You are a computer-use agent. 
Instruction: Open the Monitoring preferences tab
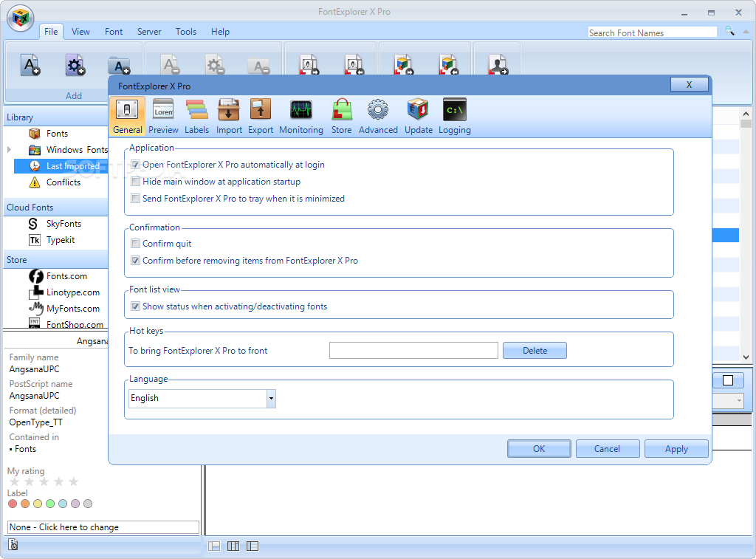tap(301, 116)
